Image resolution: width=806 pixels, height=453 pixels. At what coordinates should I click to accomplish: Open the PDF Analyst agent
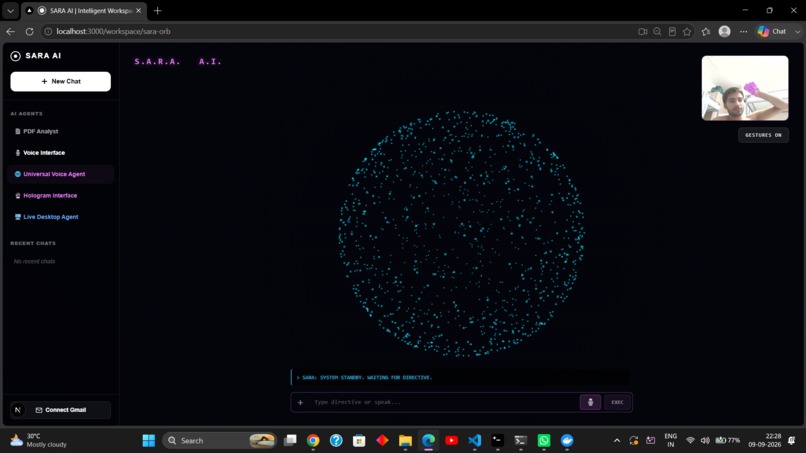tap(61, 131)
